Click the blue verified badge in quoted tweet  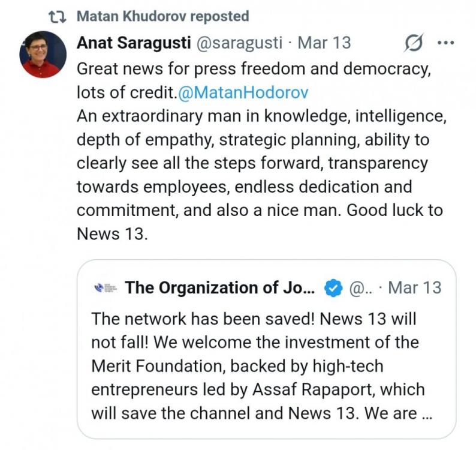[333, 288]
